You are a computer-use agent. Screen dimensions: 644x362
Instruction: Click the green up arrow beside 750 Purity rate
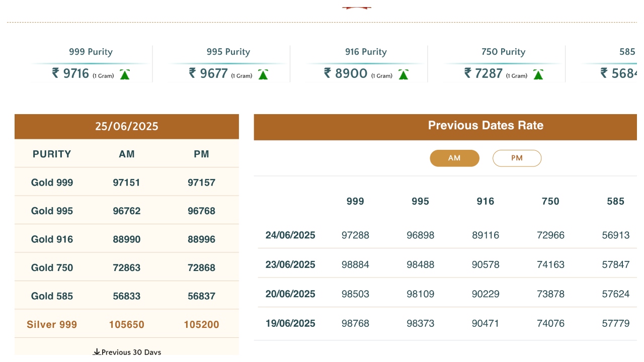(x=538, y=75)
